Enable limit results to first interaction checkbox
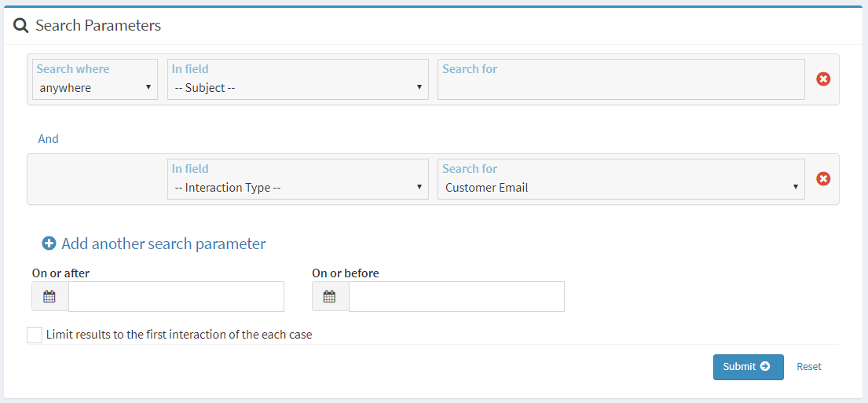Viewport: 868px width, 403px height. point(35,335)
